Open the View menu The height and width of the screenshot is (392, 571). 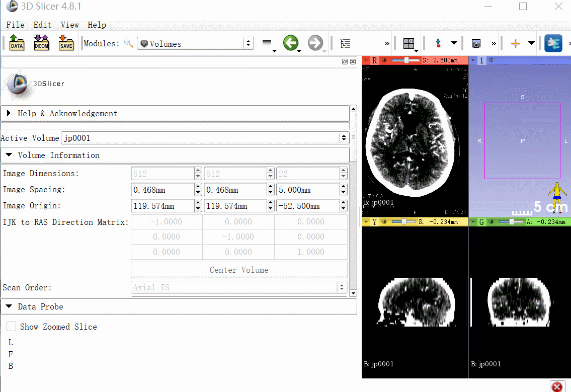[69, 25]
